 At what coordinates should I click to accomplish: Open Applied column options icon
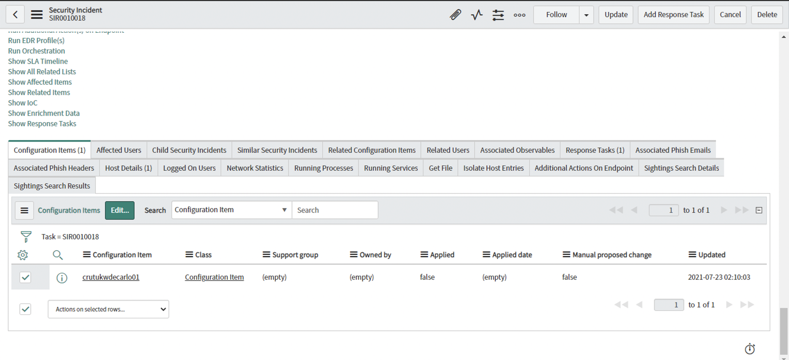coord(424,255)
